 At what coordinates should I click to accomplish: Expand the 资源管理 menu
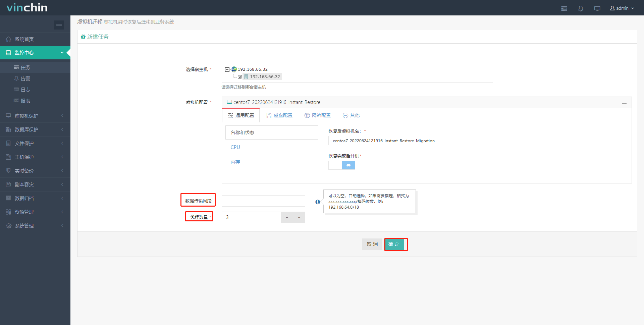click(35, 212)
